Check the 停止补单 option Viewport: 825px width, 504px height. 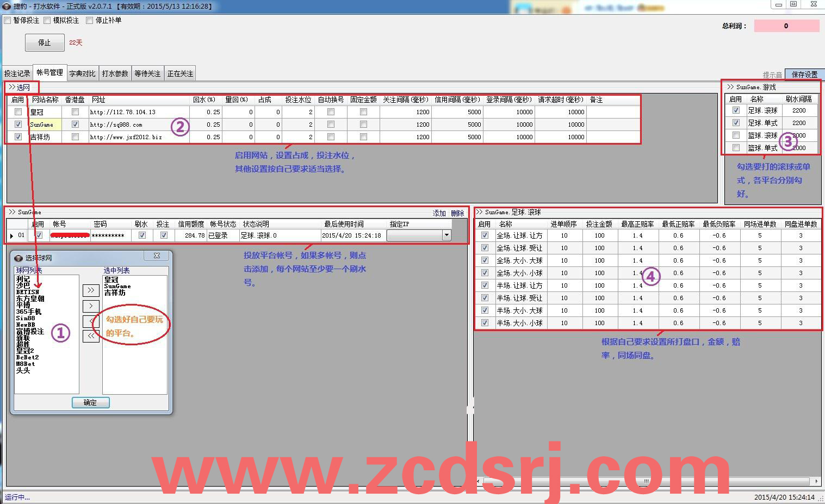click(x=90, y=20)
